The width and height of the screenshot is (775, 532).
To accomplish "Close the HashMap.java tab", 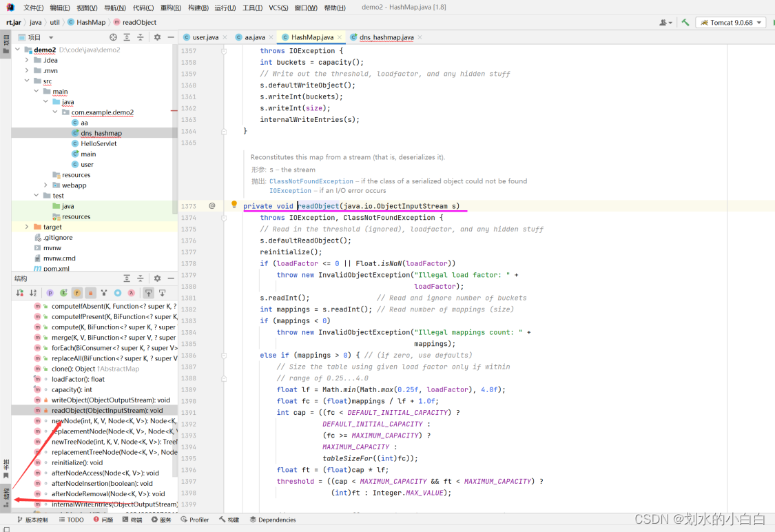I will click(x=340, y=37).
